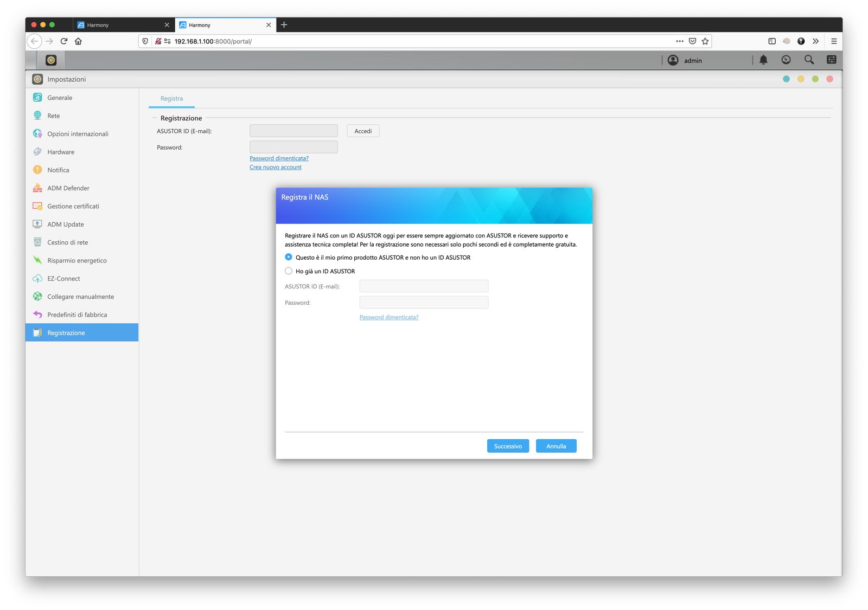This screenshot has width=868, height=610.
Task: Open the Cestino di rete section
Action: 82,242
